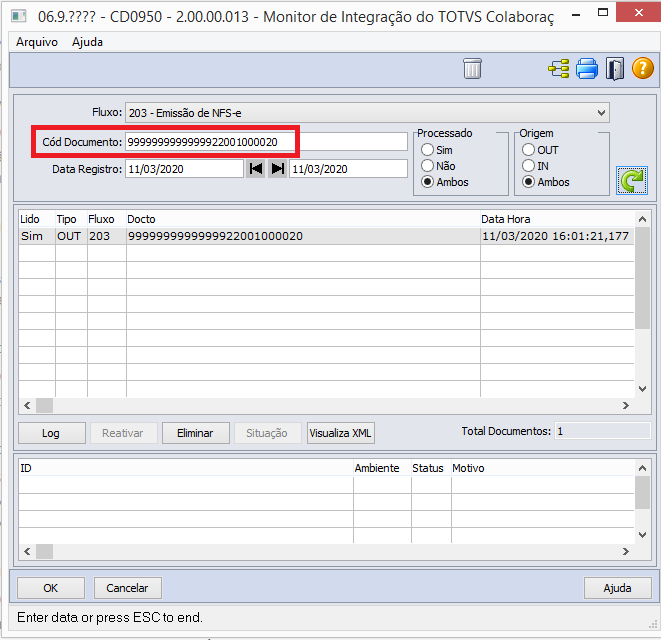Click the Motivo column header
Viewport: 661px width, 640px height.
[543, 468]
